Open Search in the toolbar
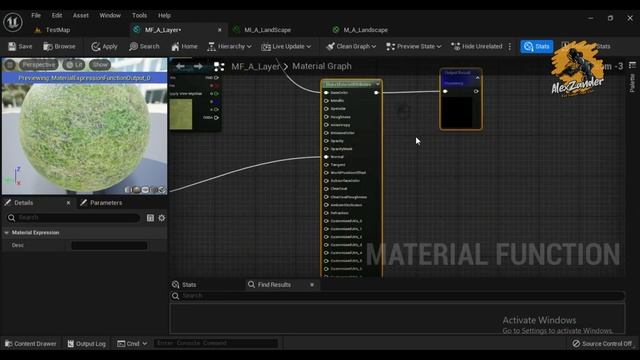Viewport: 640px width, 360px height. point(144,47)
